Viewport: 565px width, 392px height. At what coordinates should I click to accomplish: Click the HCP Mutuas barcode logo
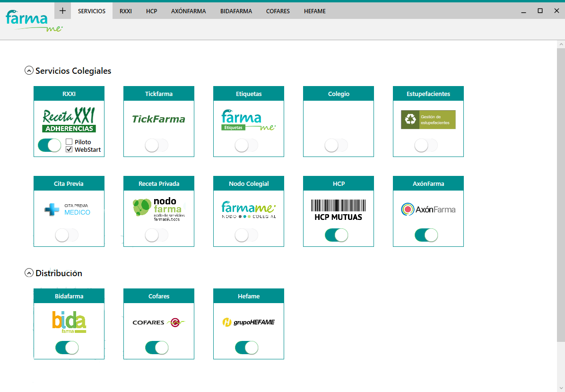pos(339,210)
